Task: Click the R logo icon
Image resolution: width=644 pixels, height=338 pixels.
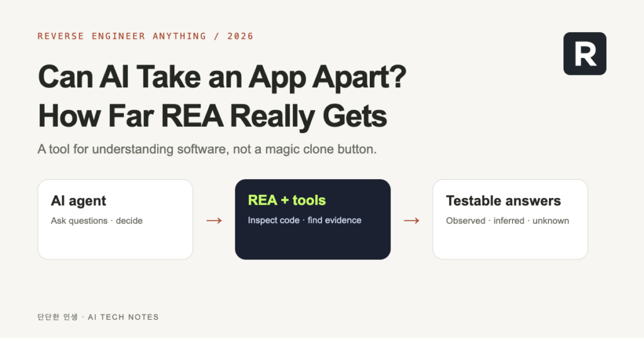Action: 585,54
